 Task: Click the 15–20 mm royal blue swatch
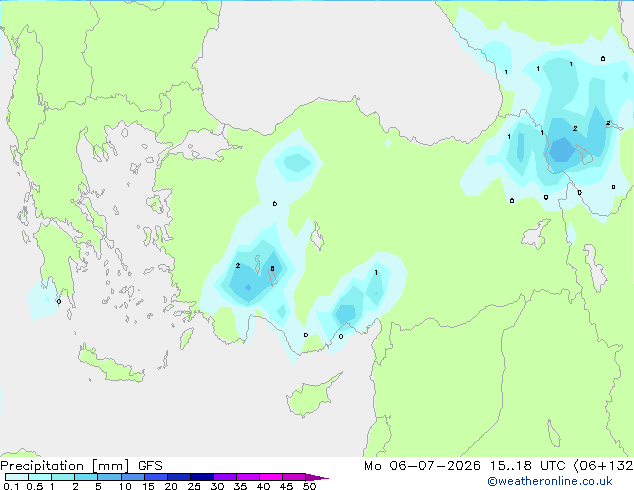pyautogui.click(x=156, y=477)
